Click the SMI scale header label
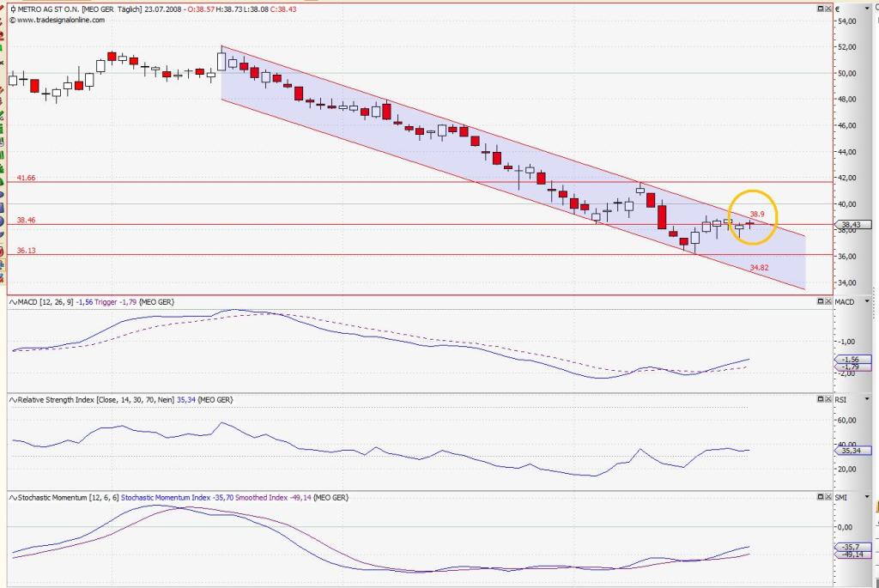 (841, 497)
